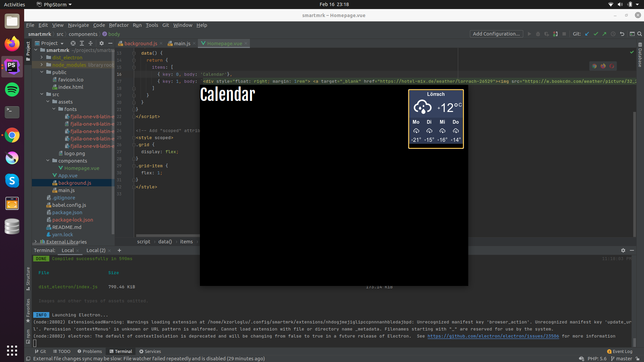Select App.vue in the project tree
The image size is (644, 362).
(68, 176)
